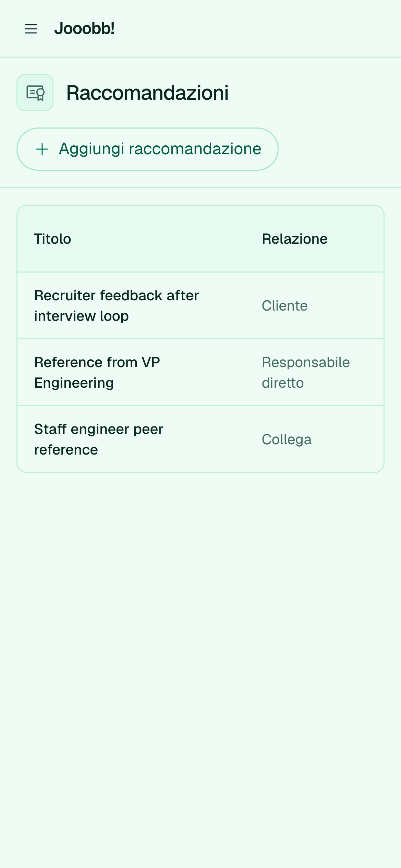Click the Responsabile diretto relation cell
Screen dimensions: 401x868
pos(306,373)
